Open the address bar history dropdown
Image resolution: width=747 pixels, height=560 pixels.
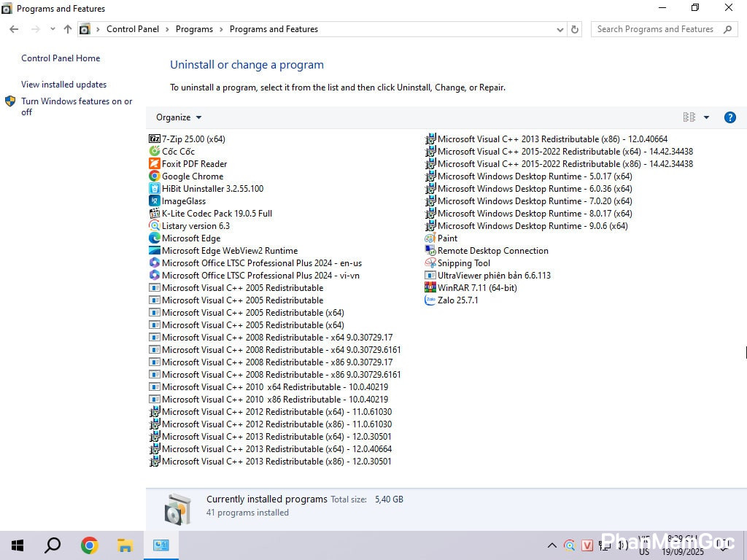pos(560,29)
